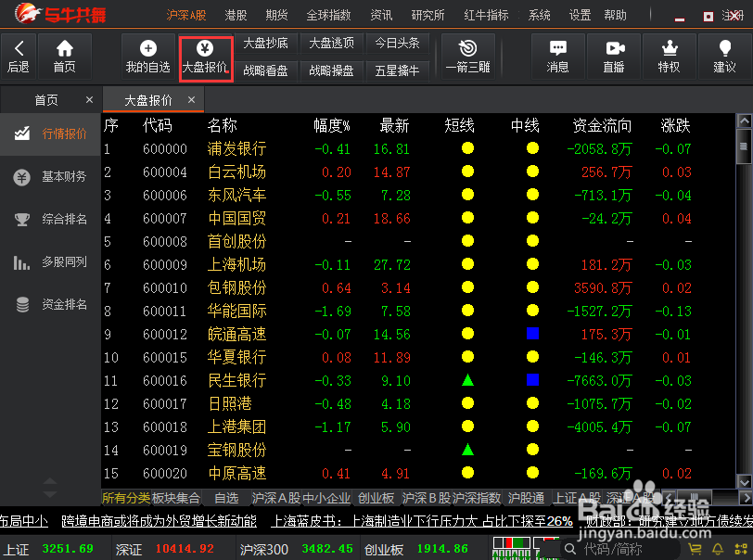Click vertical scrollbar down arrow
753x560 pixels.
coord(745,482)
